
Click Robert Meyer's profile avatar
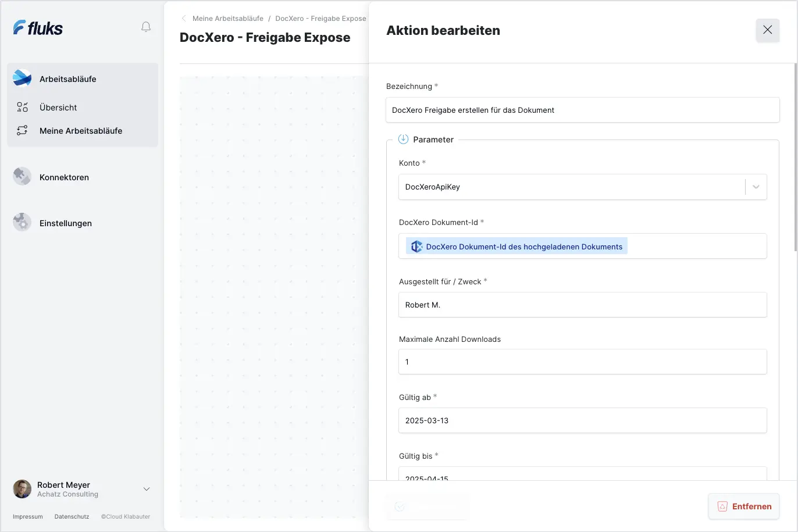point(22,489)
